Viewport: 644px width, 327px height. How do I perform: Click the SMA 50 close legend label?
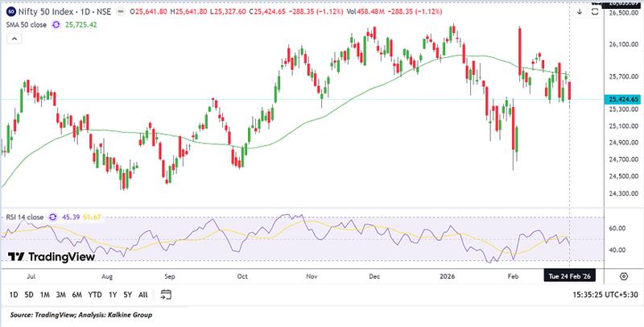click(26, 25)
